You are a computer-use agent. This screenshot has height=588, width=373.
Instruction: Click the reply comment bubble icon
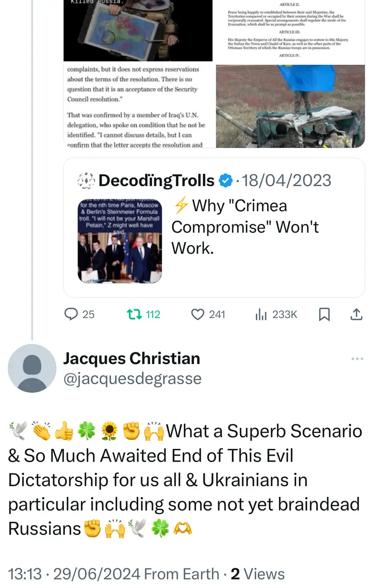tap(72, 314)
